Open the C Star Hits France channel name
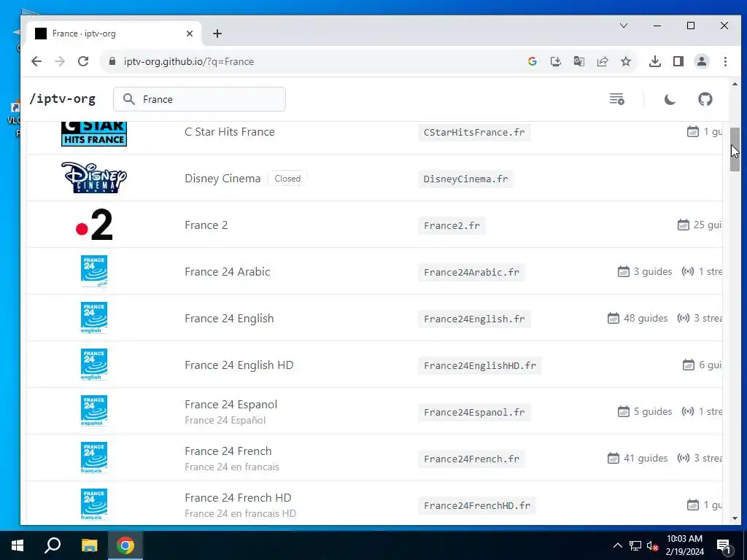This screenshot has height=560, width=747. 230,132
